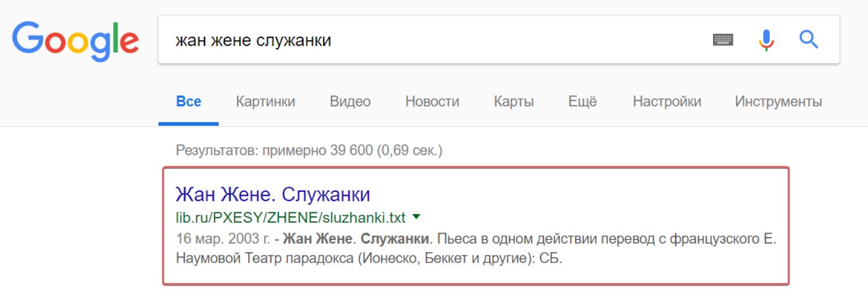The width and height of the screenshot is (868, 294).
Task: Switch to the 'Картинки' tab
Action: pos(265,102)
